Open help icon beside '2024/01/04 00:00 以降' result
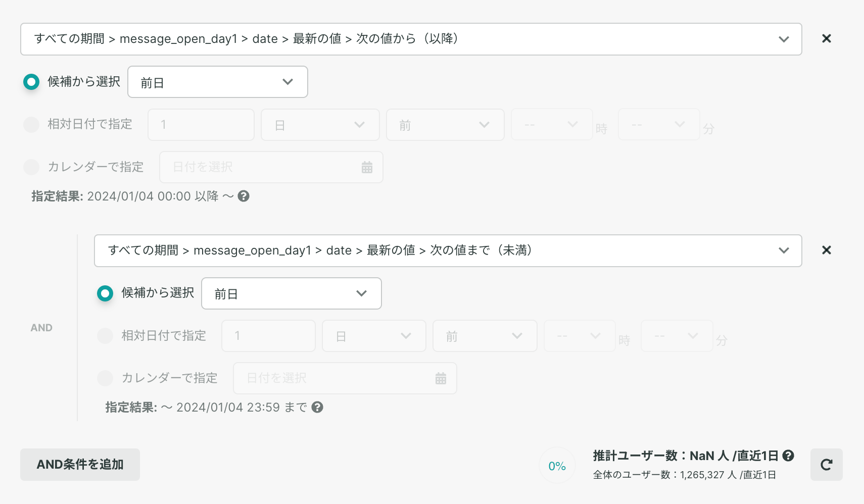 [244, 196]
